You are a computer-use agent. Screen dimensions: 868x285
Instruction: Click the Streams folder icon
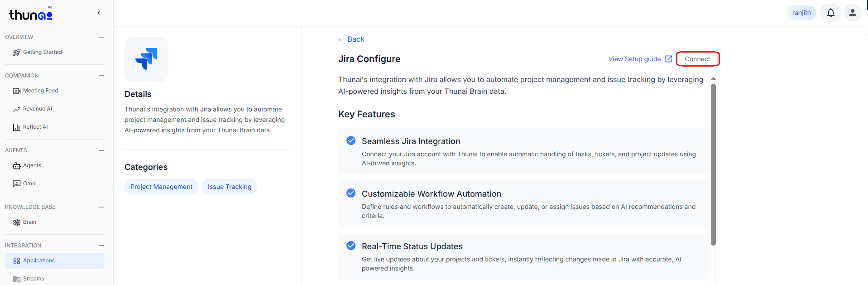click(x=17, y=279)
